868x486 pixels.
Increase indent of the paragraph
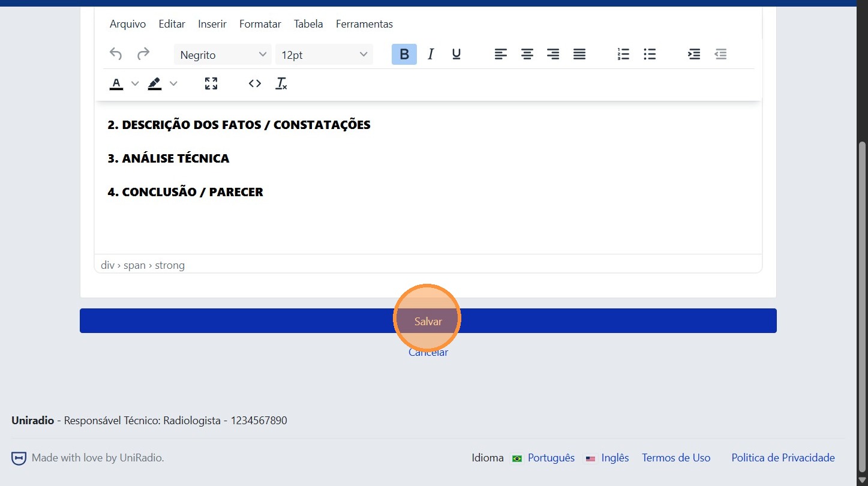(x=694, y=55)
